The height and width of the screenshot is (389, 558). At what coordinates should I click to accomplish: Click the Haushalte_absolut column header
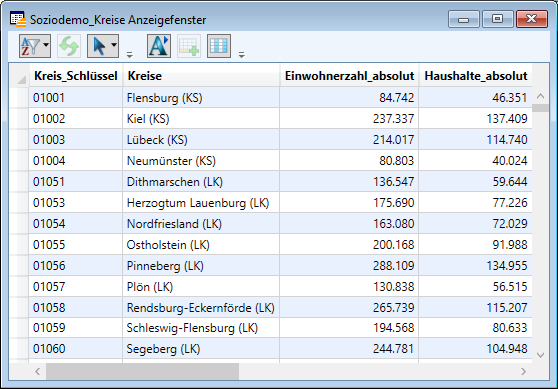(476, 76)
